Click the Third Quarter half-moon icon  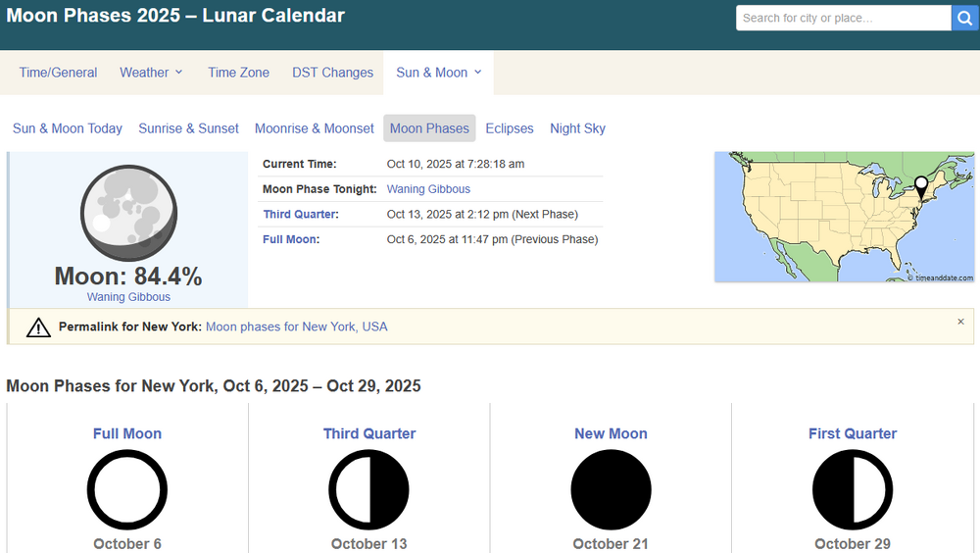(x=368, y=489)
